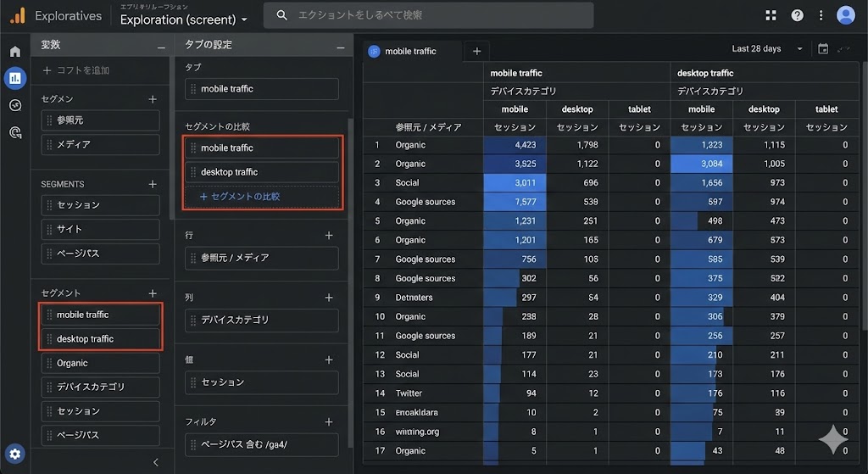The height and width of the screenshot is (474, 868).
Task: Open the Home icon in left sidebar
Action: pyautogui.click(x=15, y=52)
